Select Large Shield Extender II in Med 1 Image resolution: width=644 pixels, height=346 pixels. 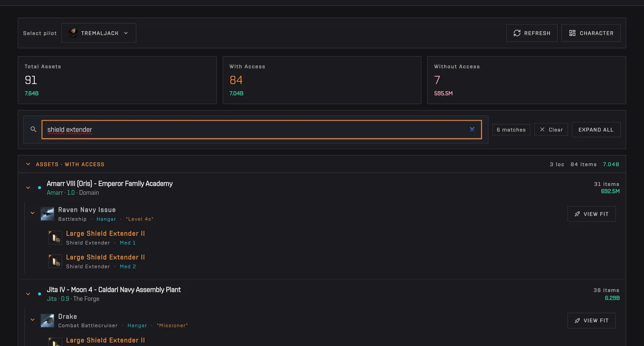105,234
